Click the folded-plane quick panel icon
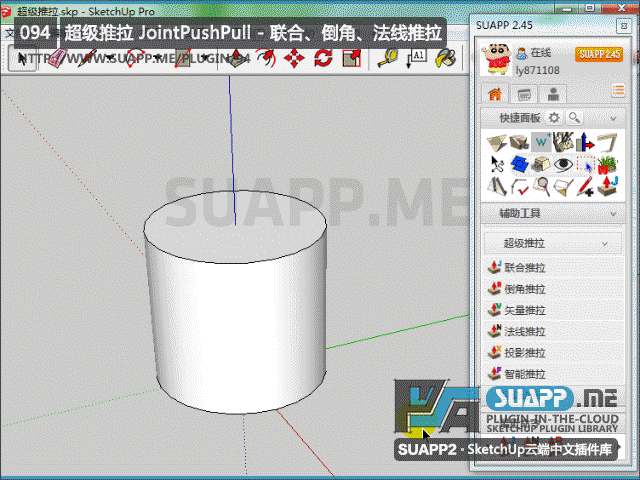640x480 pixels. coord(497,143)
